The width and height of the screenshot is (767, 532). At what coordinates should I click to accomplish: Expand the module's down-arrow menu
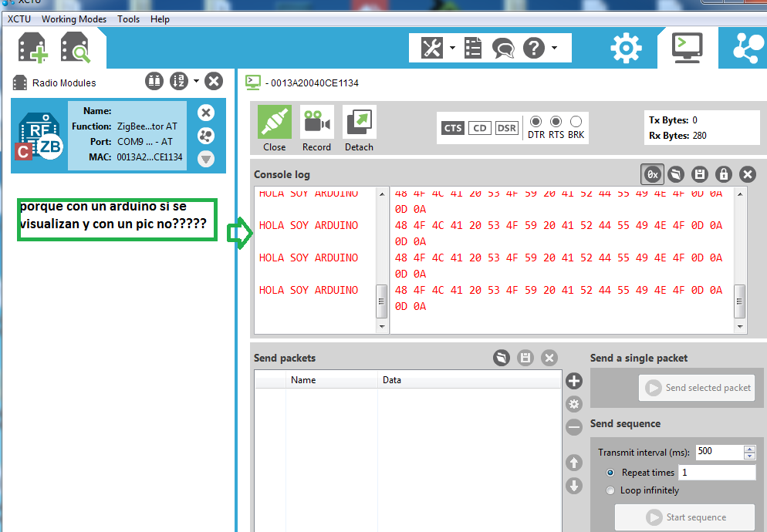coord(206,159)
